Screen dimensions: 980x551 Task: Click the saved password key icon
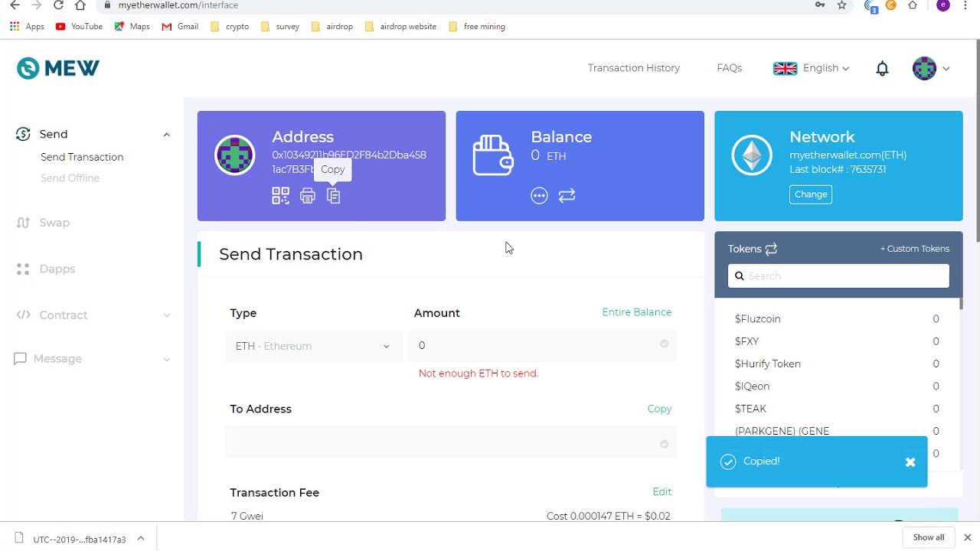[820, 5]
